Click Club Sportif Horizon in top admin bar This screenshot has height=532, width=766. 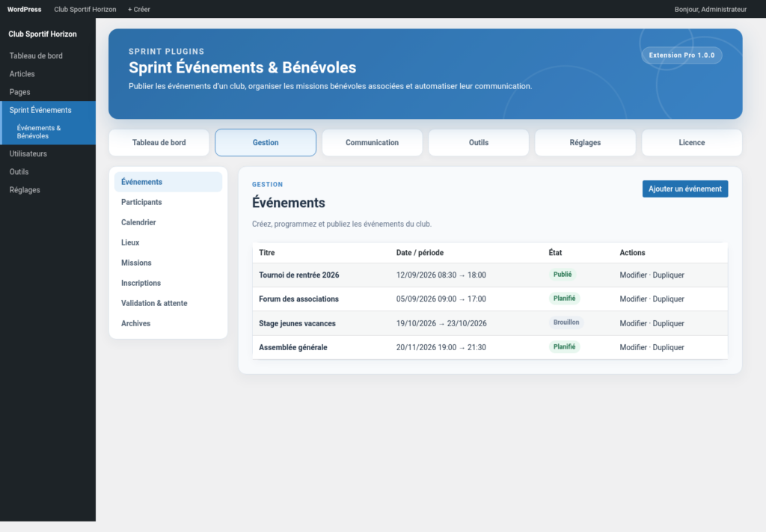click(x=85, y=9)
